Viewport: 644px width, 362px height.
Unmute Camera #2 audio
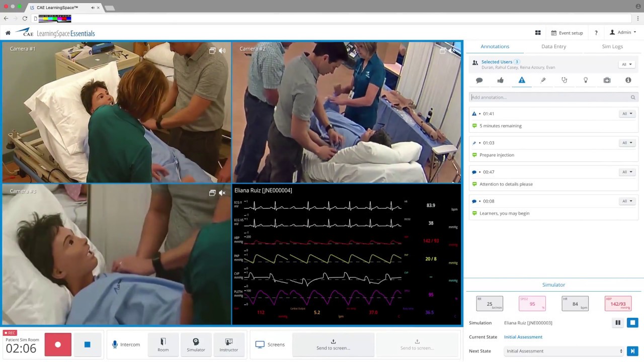452,50
